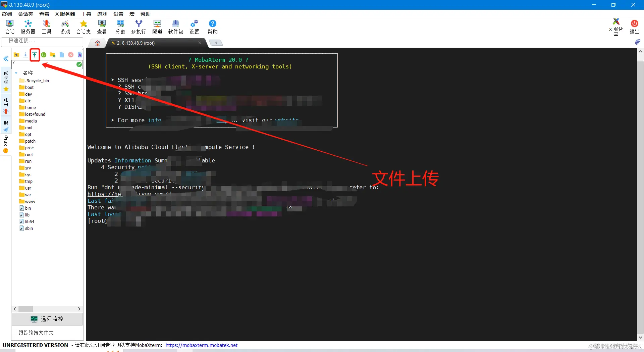This screenshot has height=352, width=644.
Task: Click the 设置 settings gears toolbar icon
Action: 194,27
